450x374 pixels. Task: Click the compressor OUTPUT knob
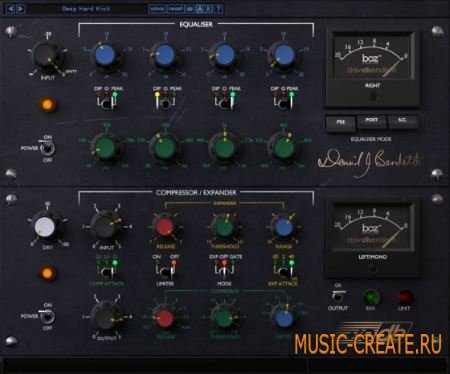click(x=106, y=318)
